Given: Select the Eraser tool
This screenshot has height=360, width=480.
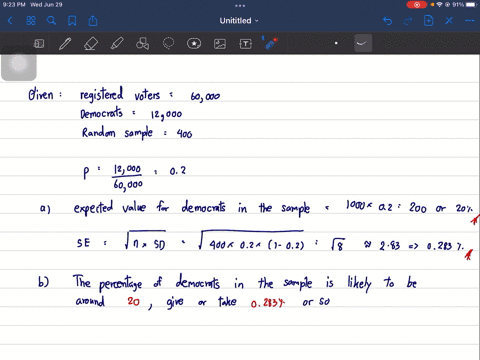Looking at the screenshot, I should pos(91,44).
